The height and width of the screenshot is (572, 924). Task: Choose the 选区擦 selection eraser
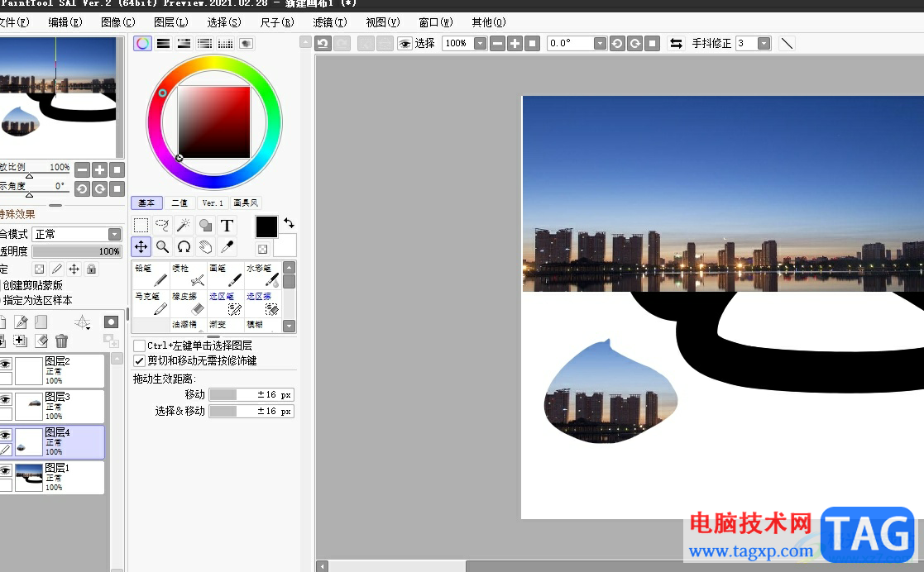[x=262, y=303]
